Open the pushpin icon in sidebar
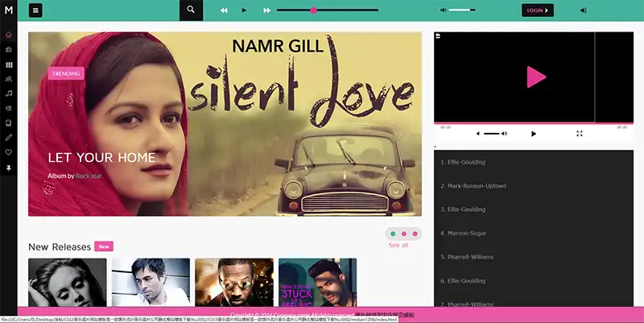 click(x=9, y=168)
